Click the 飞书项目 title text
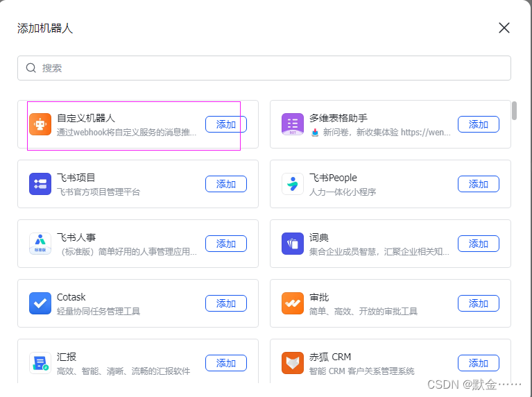The height and width of the screenshot is (397, 532). (76, 178)
